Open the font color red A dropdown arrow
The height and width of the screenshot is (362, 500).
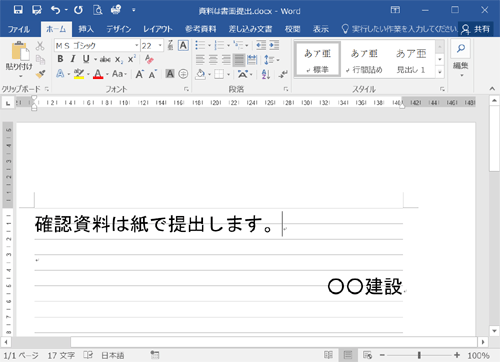107,74
